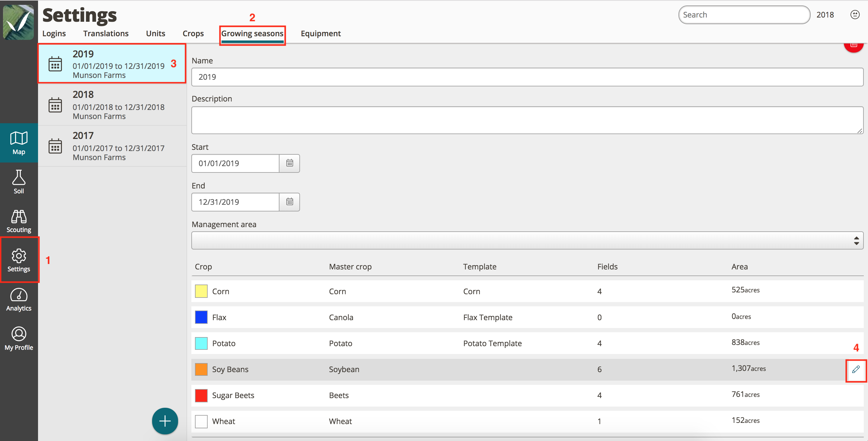
Task: Select the Sugar Beets crop row
Action: pyautogui.click(x=527, y=395)
